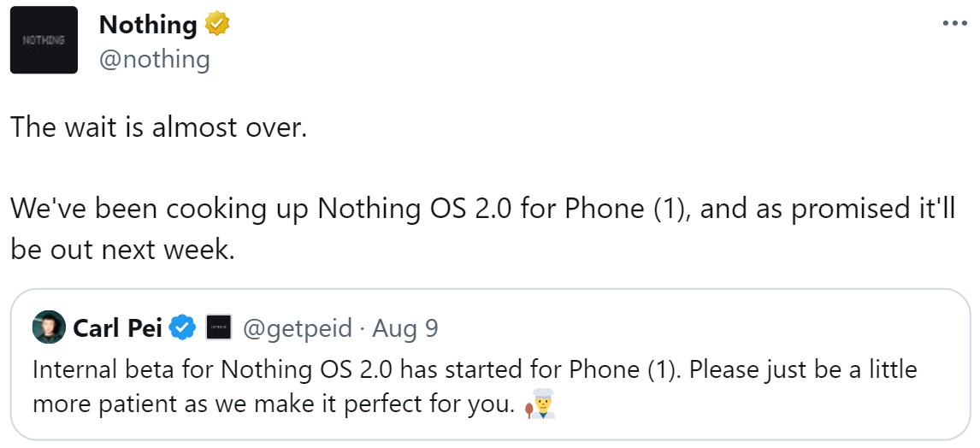Open the @getpeid handle
The height and width of the screenshot is (448, 980).
tap(297, 328)
